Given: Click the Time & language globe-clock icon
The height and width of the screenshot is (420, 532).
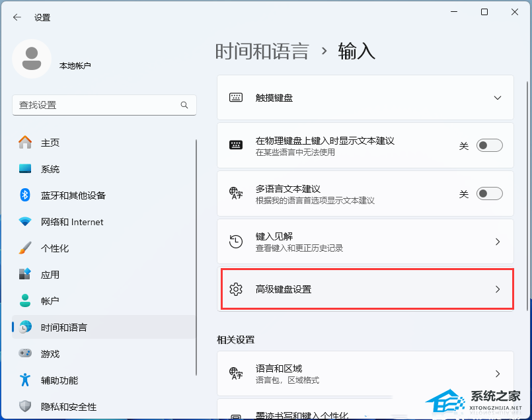Looking at the screenshot, I should pos(25,327).
